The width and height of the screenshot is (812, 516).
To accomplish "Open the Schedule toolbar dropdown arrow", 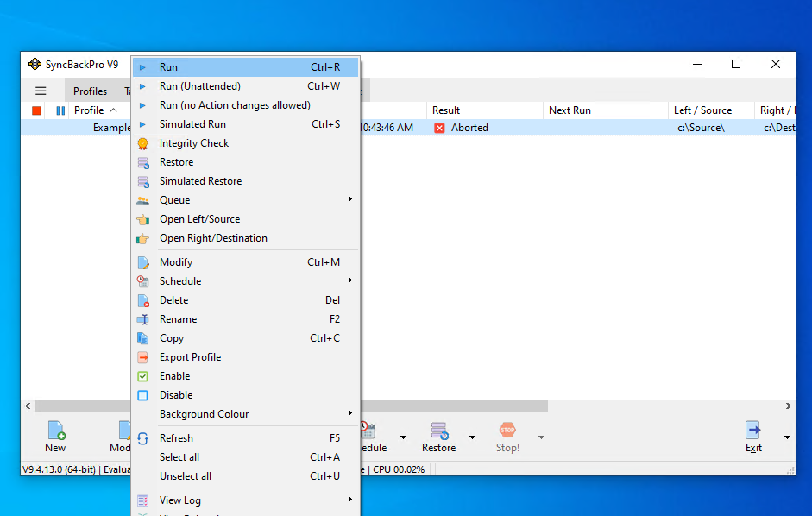I will point(403,437).
